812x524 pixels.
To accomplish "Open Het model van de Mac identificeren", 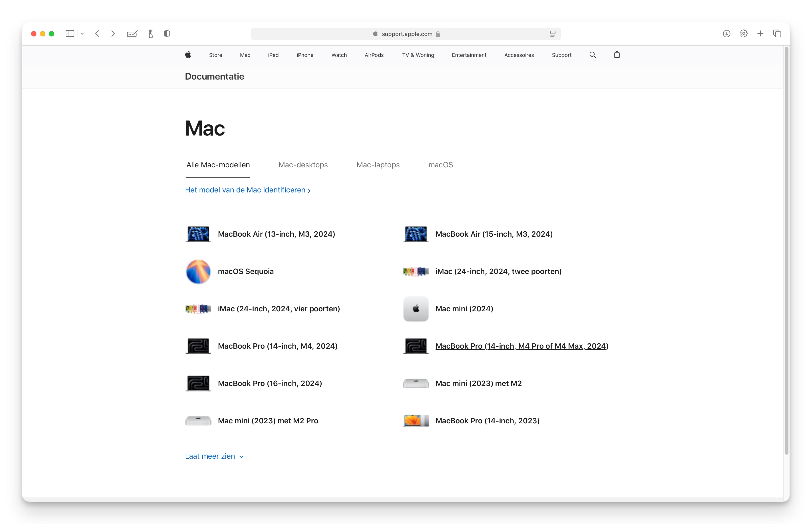I will click(x=248, y=190).
